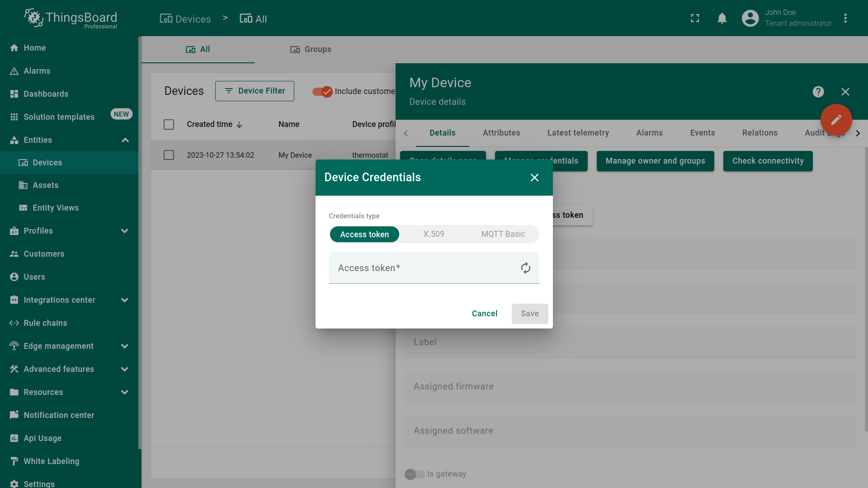Toggle Include customer entities switch
The width and height of the screenshot is (868, 488).
(322, 91)
